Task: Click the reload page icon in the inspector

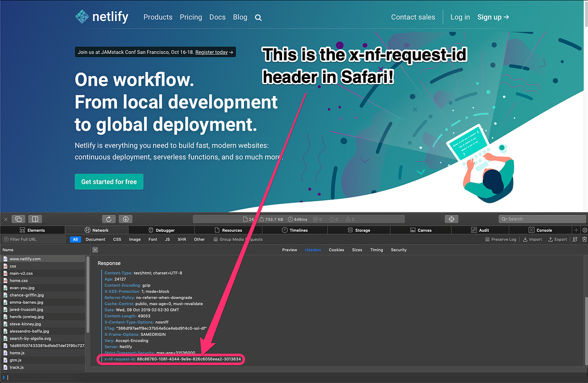Action: pos(108,219)
